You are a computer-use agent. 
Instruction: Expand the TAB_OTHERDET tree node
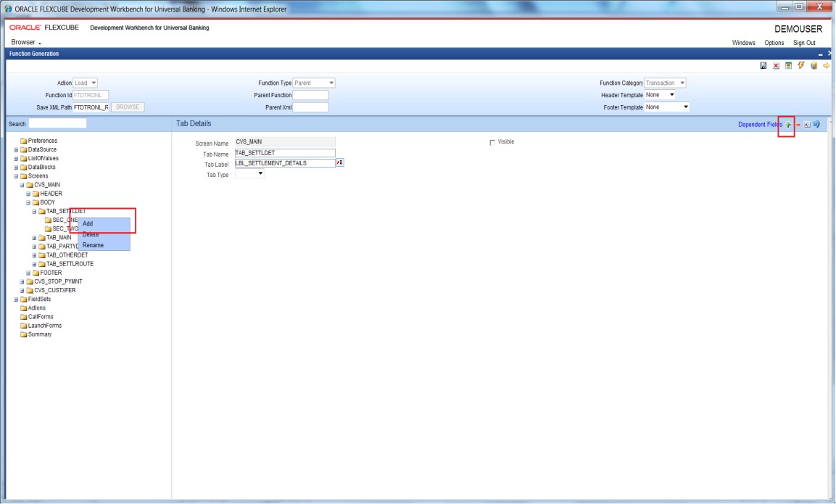tap(34, 255)
